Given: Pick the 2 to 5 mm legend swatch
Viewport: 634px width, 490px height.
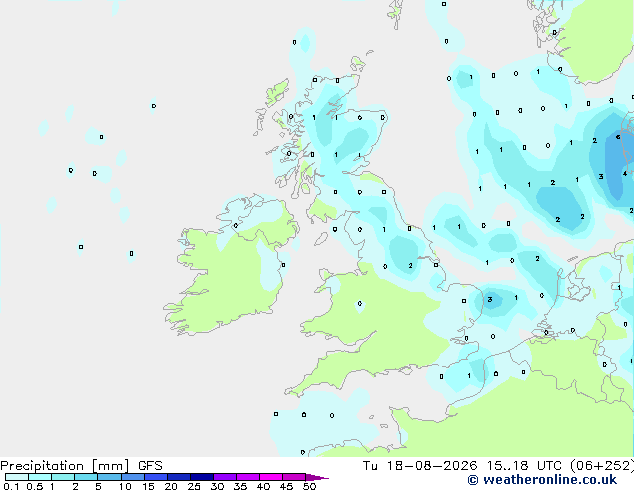Looking at the screenshot, I should [x=86, y=477].
